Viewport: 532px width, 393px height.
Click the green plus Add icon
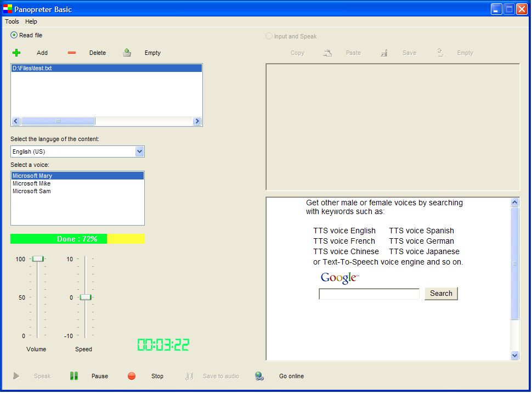[x=16, y=53]
